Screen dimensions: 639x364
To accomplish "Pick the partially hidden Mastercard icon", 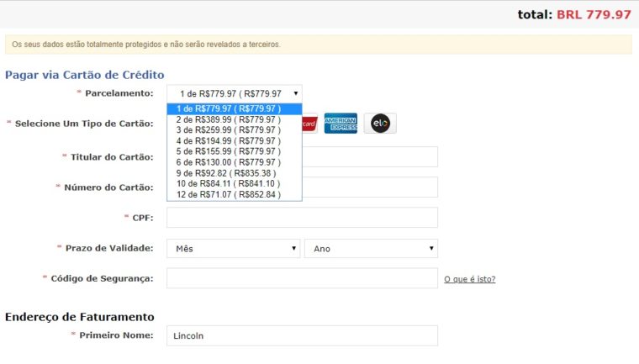I will [309, 123].
